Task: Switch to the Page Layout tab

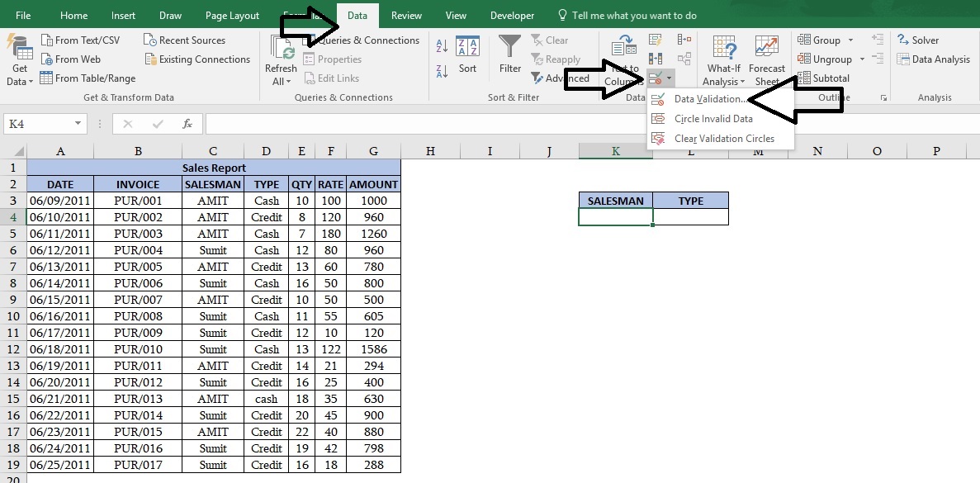Action: pos(232,16)
